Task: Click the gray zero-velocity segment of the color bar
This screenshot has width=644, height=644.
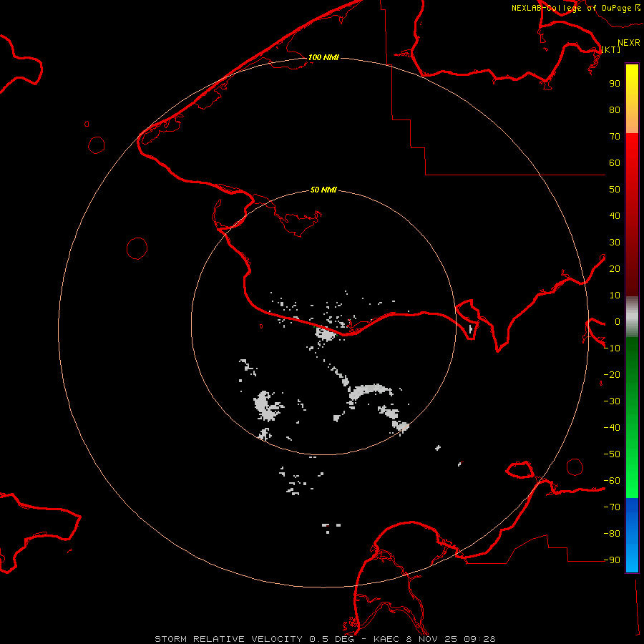Action: [632, 316]
